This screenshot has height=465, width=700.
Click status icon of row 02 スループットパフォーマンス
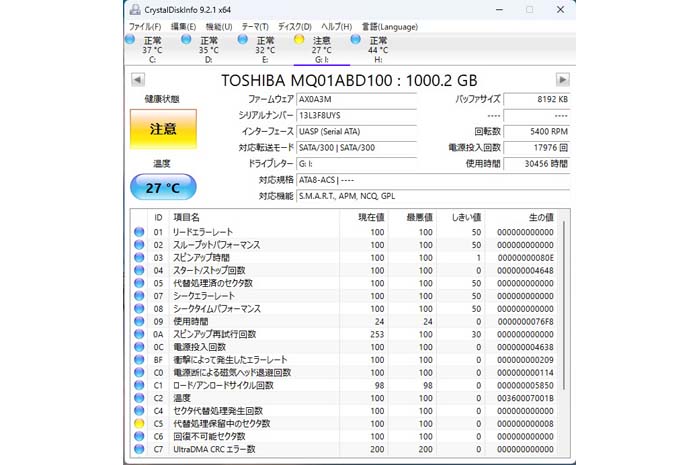(139, 245)
